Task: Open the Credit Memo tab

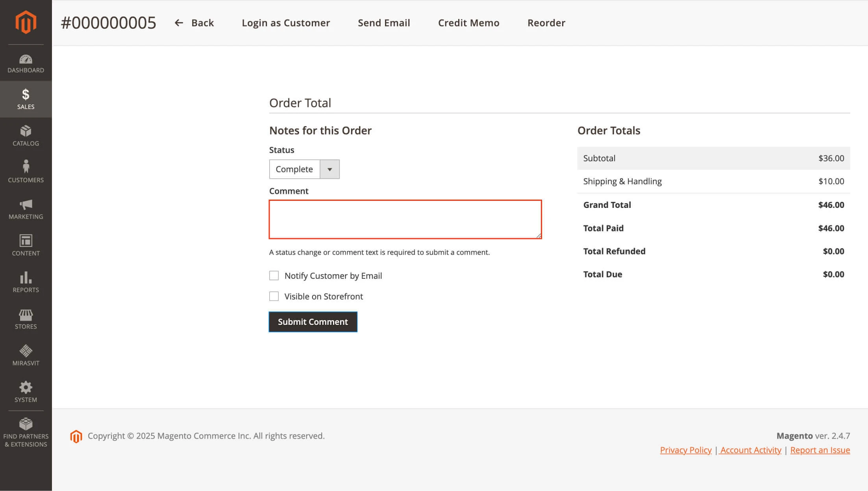Action: pos(468,22)
